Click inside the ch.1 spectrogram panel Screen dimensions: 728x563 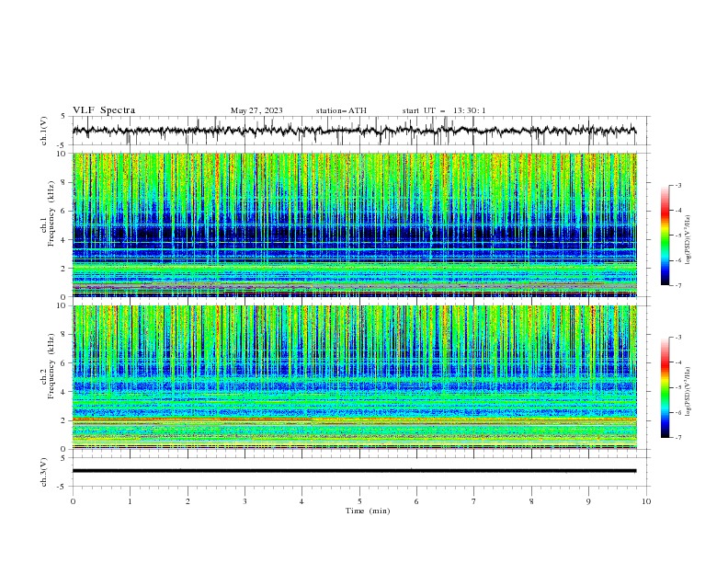(x=355, y=224)
